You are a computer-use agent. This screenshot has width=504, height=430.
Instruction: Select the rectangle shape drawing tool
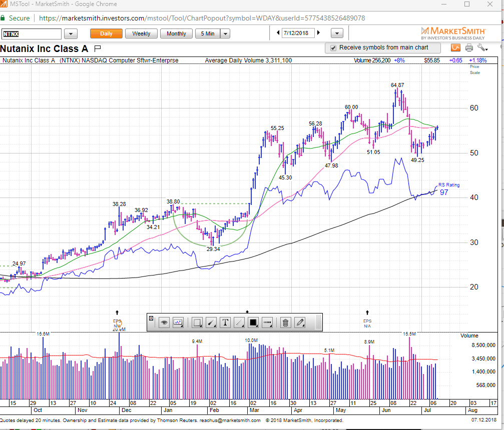point(197,322)
